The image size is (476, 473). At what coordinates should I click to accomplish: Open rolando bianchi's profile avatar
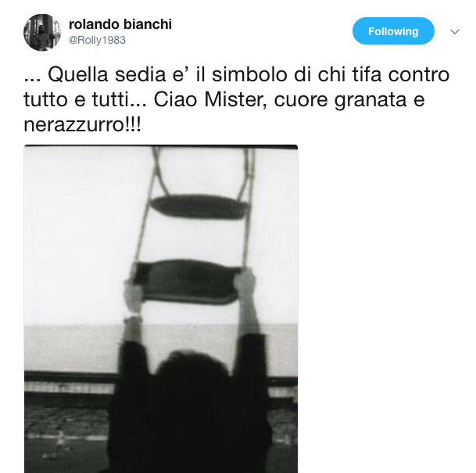pyautogui.click(x=42, y=32)
